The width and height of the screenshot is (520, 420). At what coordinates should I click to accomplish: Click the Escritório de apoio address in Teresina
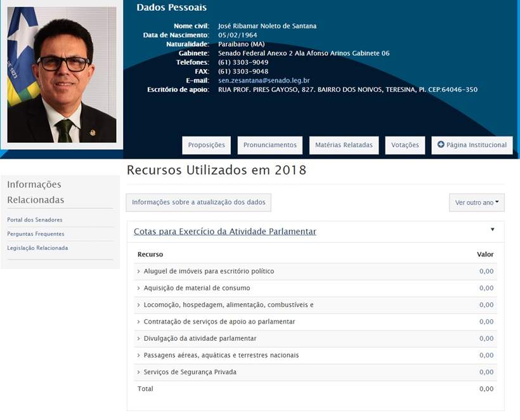(348, 89)
